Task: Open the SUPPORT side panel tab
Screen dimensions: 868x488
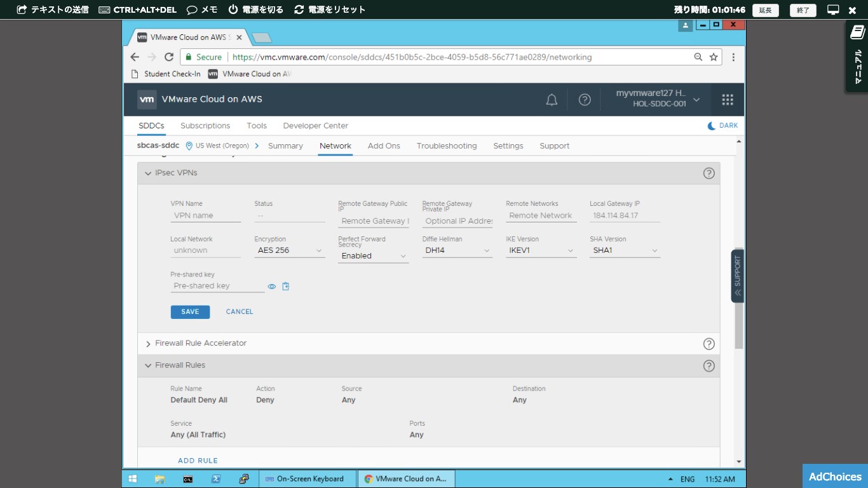Action: point(738,276)
